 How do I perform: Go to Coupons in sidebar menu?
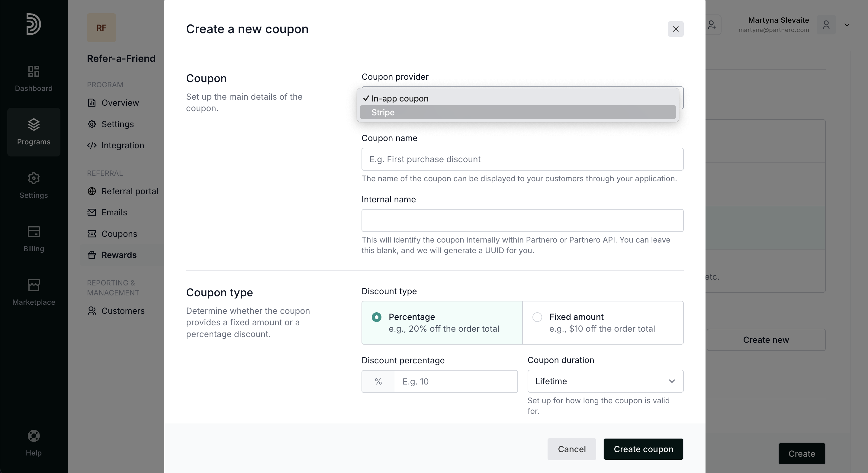119,234
